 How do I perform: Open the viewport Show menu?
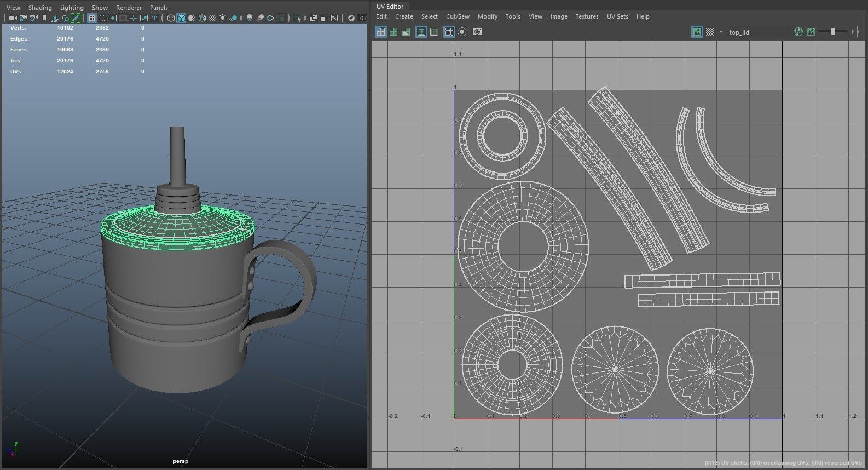100,8
